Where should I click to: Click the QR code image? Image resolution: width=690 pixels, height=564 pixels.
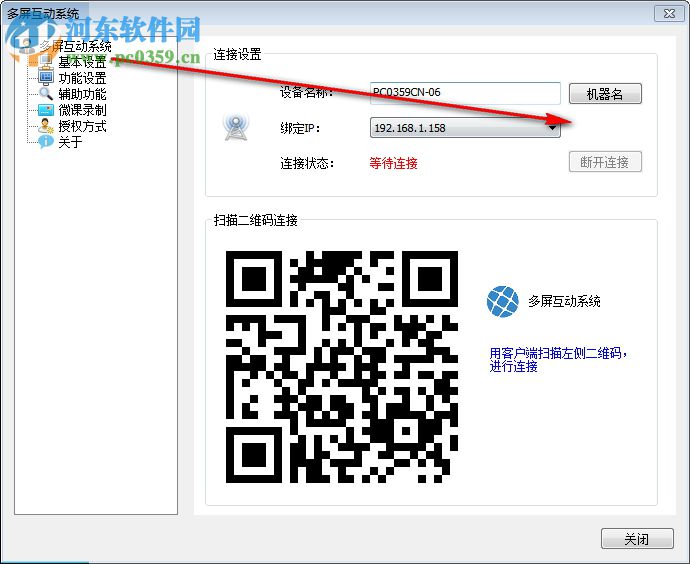point(341,367)
